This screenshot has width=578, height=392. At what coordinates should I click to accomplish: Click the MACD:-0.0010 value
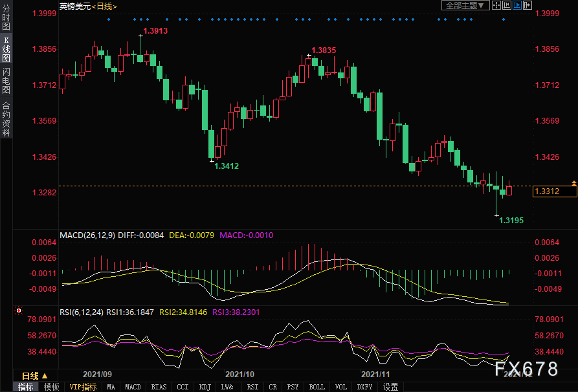(x=246, y=235)
